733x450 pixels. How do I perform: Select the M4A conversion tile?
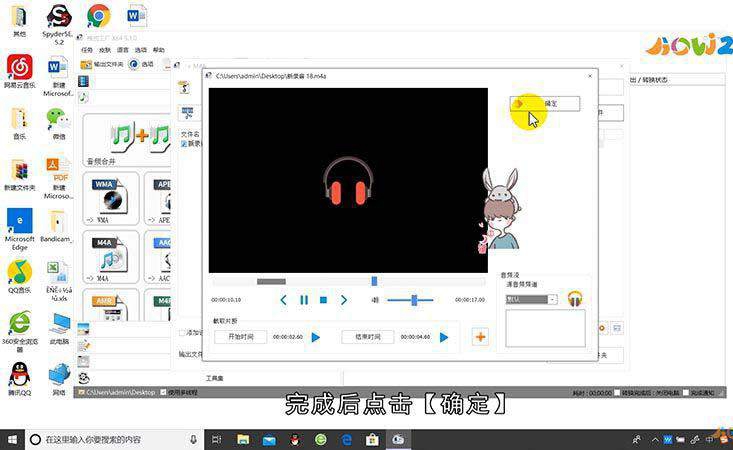[x=111, y=257]
